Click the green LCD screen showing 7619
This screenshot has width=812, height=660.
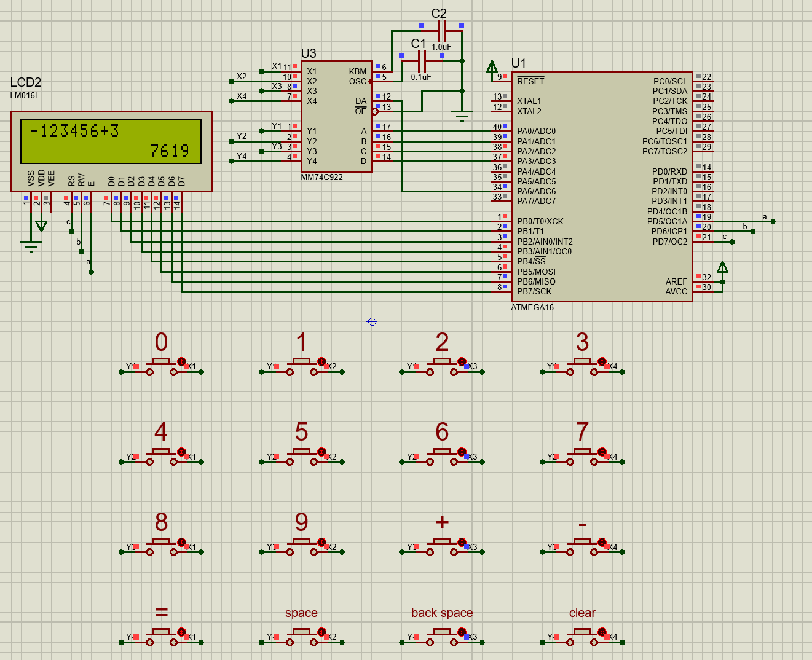pos(111,141)
